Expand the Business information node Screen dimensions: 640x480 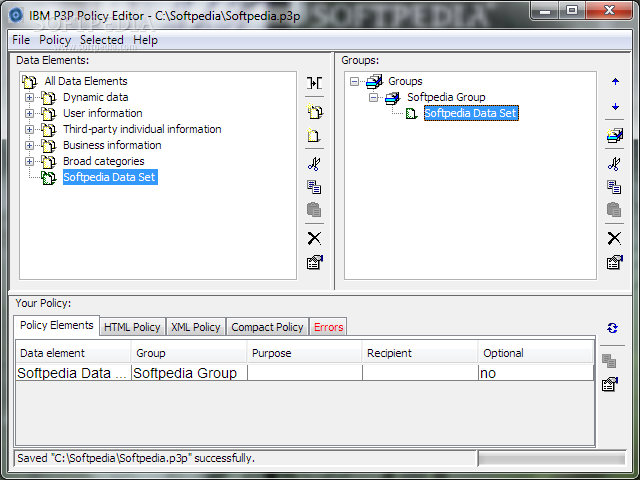29,145
